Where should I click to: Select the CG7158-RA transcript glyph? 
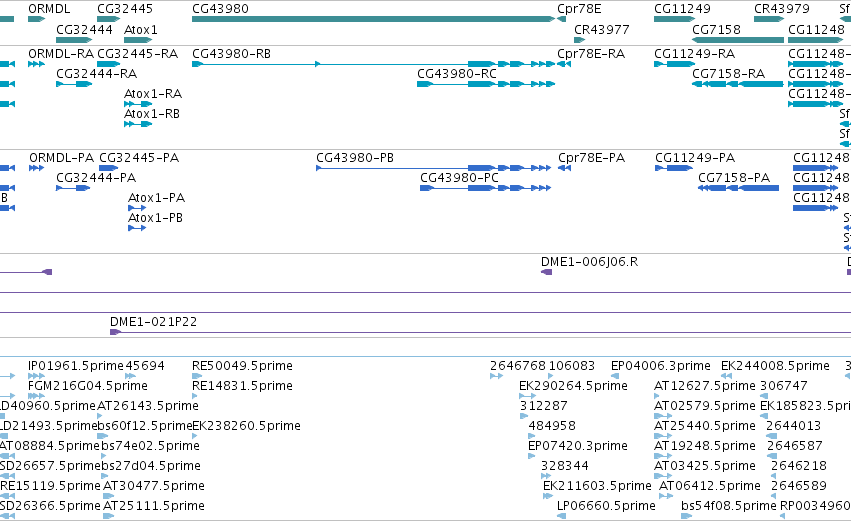[738, 84]
